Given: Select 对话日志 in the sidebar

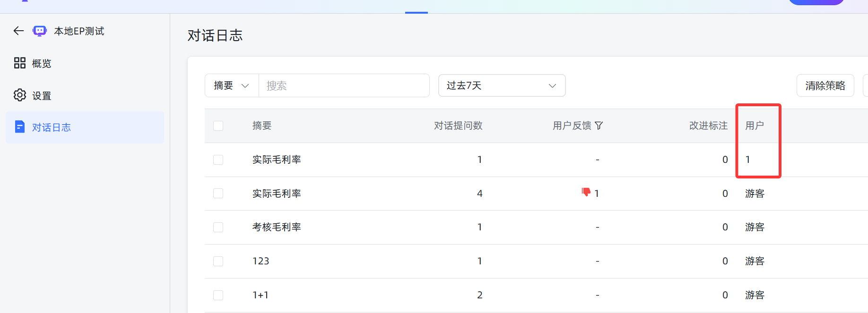Looking at the screenshot, I should click(52, 127).
